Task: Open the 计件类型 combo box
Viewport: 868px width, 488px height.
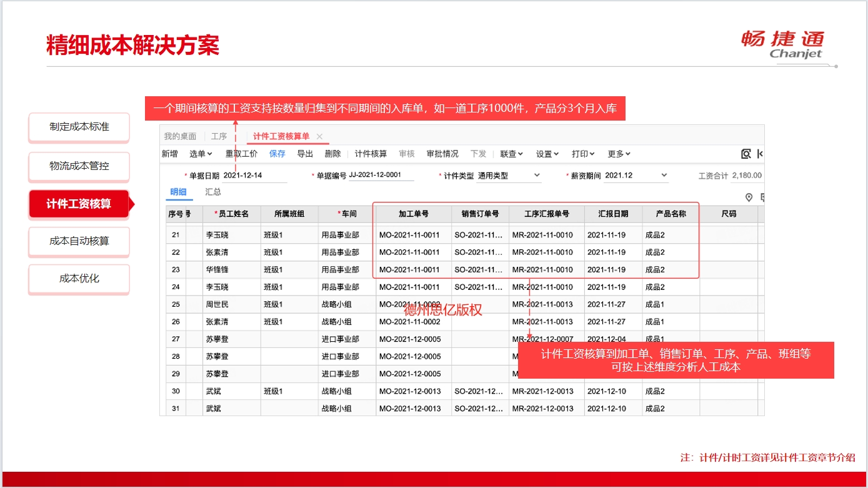Action: tap(509, 176)
